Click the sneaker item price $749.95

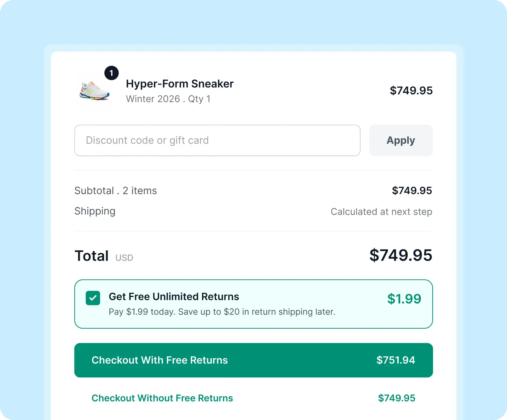411,90
